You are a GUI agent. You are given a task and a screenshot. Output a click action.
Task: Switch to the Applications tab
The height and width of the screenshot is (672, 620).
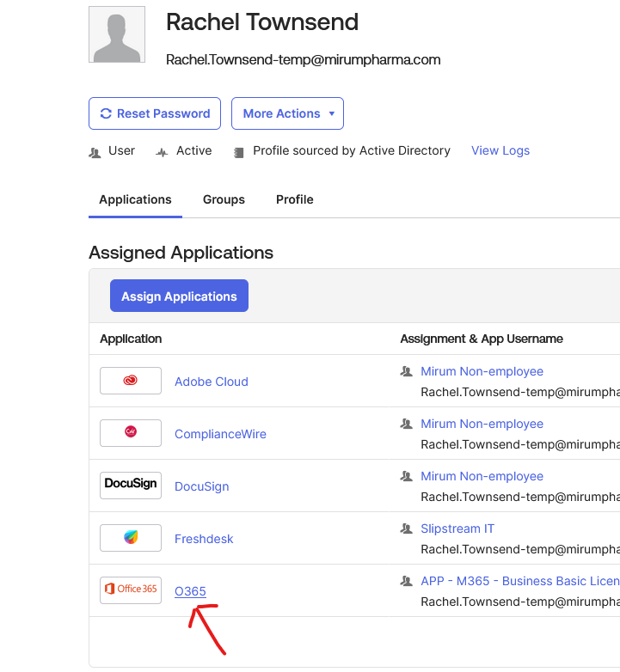point(135,199)
